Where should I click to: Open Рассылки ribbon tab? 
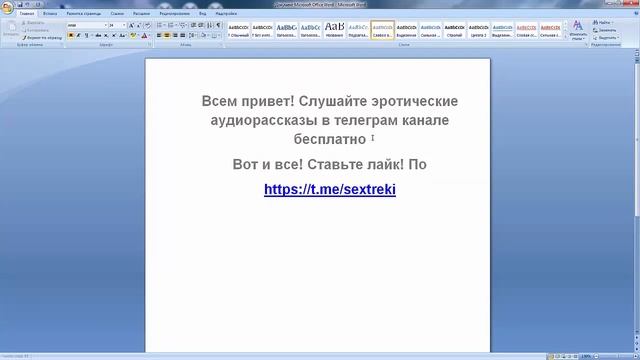pyautogui.click(x=141, y=13)
